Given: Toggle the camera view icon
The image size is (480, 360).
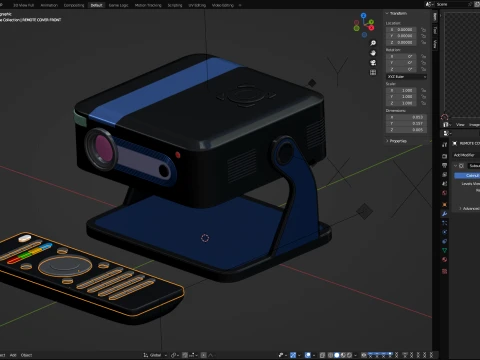Looking at the screenshot, I should (x=373, y=63).
